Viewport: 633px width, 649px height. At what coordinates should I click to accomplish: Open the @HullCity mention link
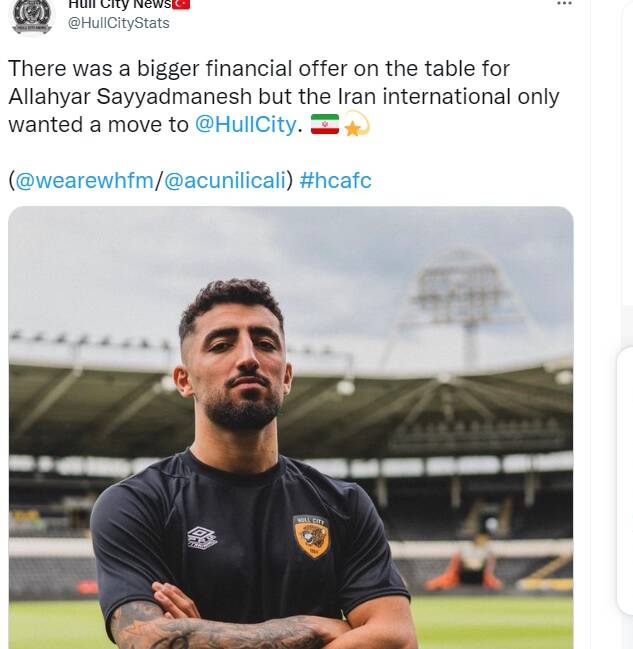pos(245,125)
